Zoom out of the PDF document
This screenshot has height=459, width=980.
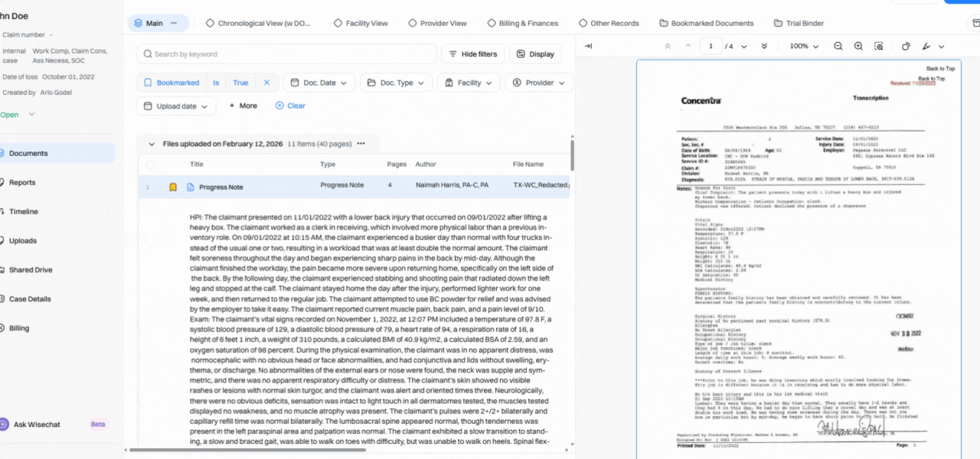click(x=838, y=46)
